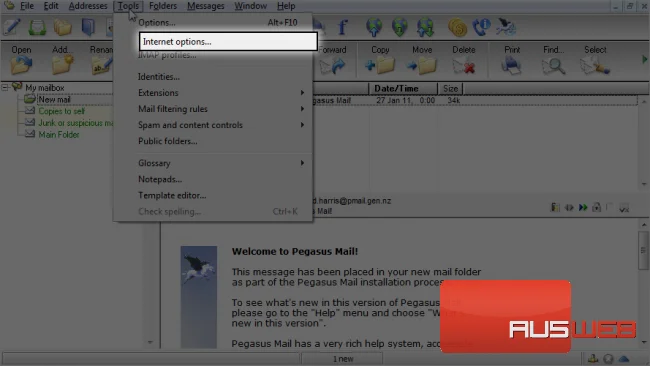The height and width of the screenshot is (366, 650).
Task: Select Junk or suspicious mail folder
Action: point(75,123)
